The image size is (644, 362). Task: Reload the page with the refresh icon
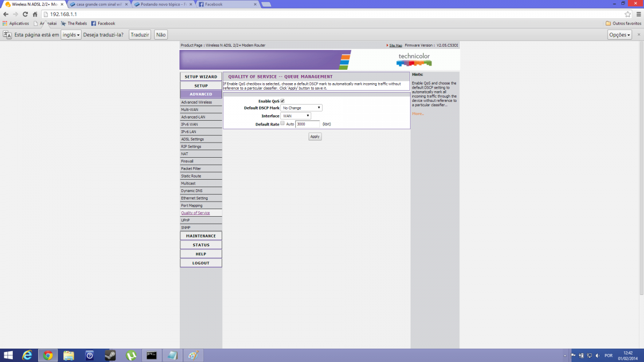point(25,14)
